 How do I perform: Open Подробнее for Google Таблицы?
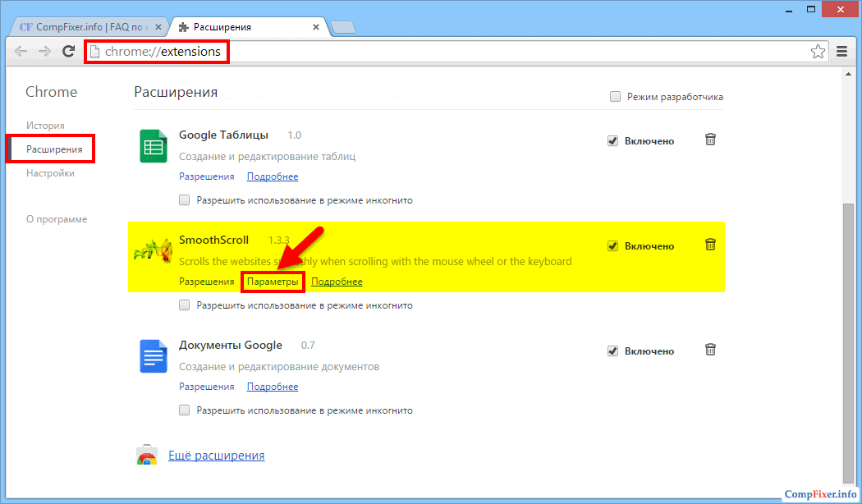tap(273, 176)
